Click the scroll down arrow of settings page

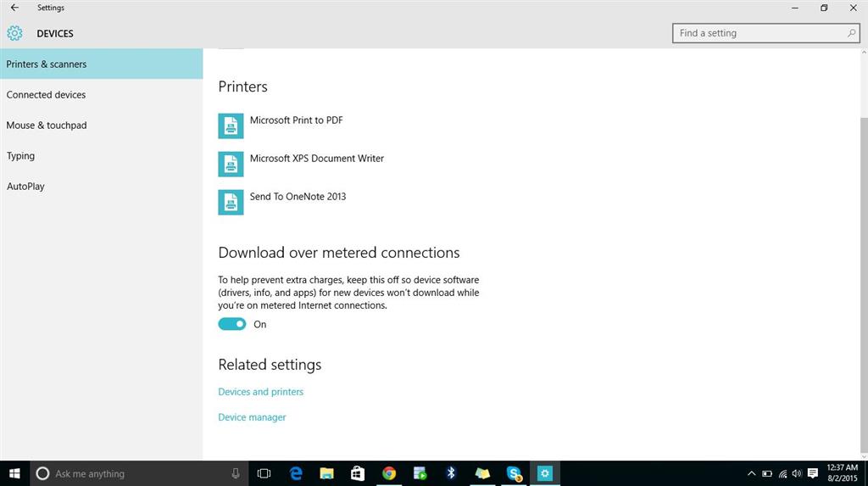[864, 456]
